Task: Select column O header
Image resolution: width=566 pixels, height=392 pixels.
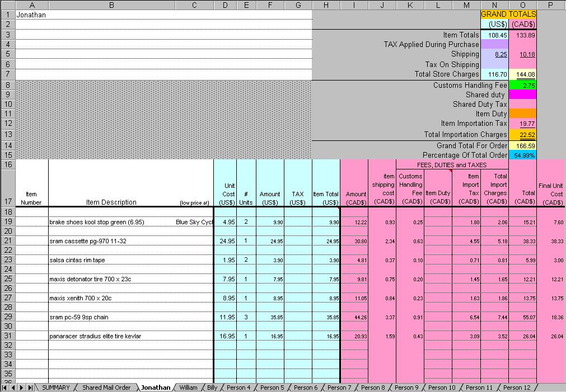Action: coord(523,5)
